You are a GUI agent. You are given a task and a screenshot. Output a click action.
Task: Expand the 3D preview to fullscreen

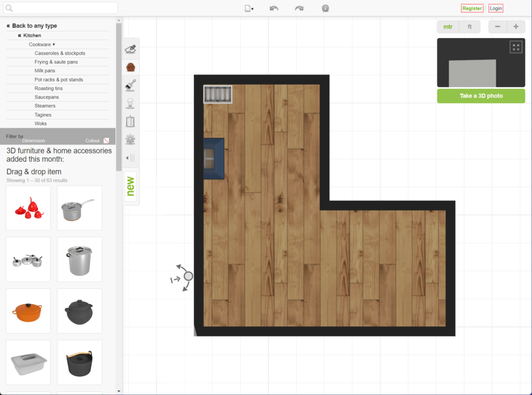pos(516,47)
